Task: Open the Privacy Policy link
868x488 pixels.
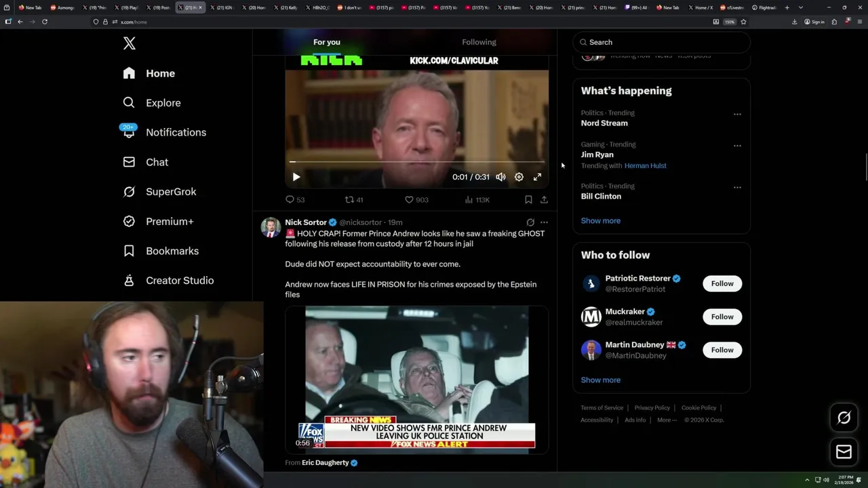Action: (652, 408)
